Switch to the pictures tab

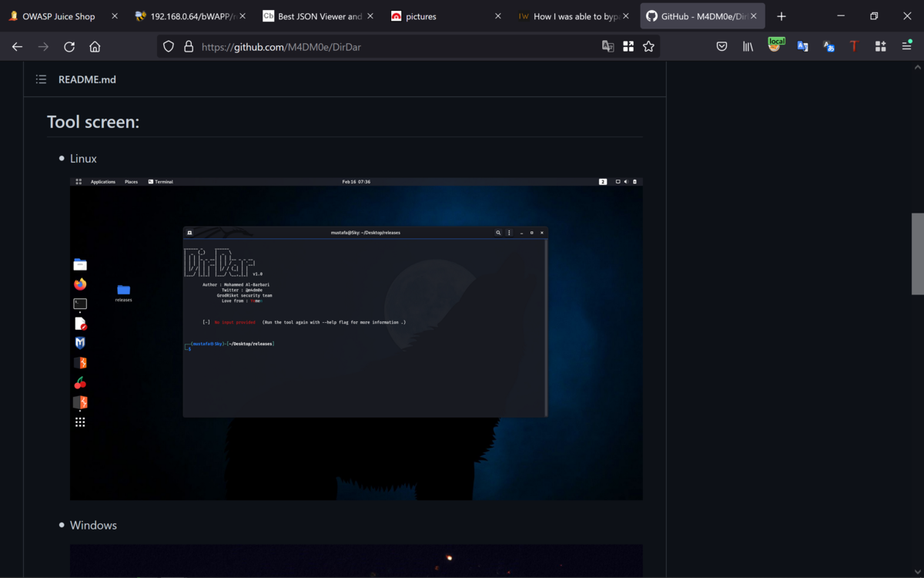[445, 16]
